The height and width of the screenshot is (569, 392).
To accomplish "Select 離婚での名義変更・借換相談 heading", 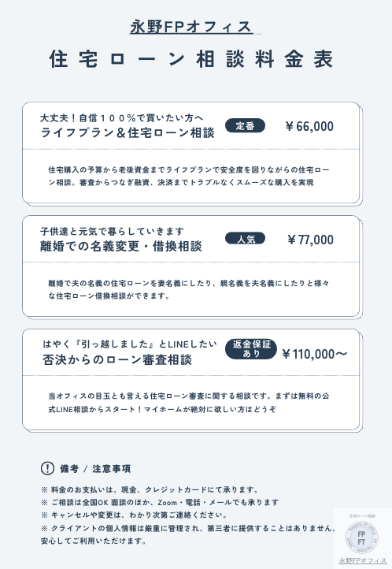I will pos(121,247).
